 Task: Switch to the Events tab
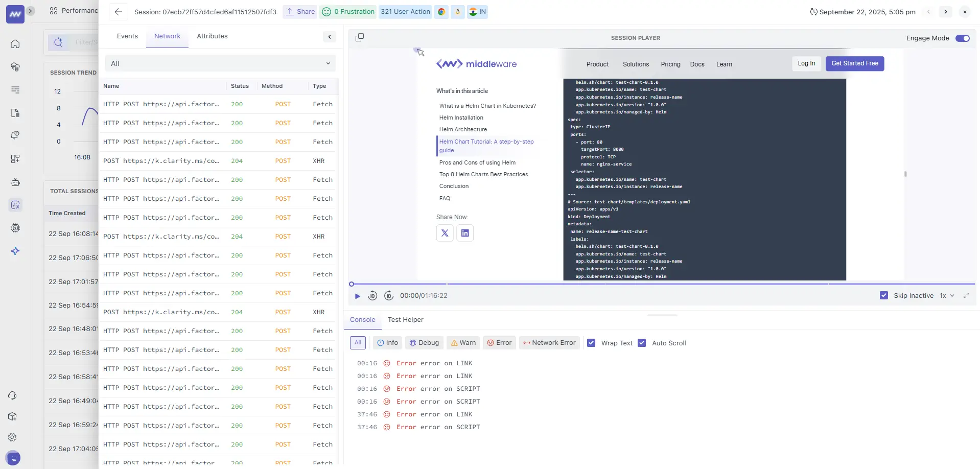tap(127, 36)
